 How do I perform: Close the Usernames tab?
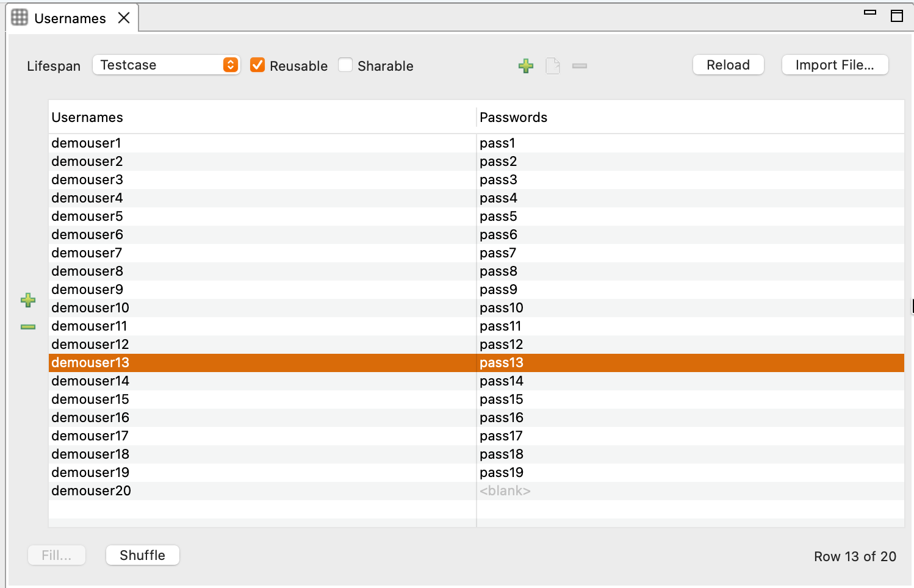point(124,18)
